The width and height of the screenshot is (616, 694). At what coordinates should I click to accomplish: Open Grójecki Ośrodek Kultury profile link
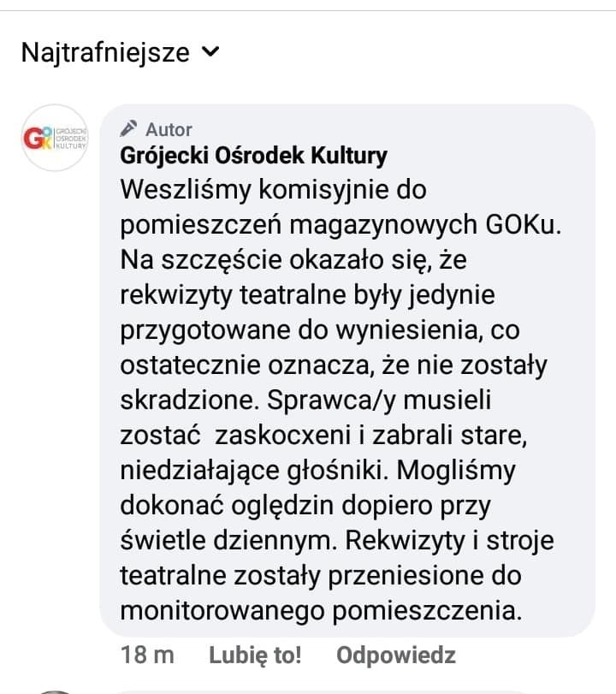[253, 156]
